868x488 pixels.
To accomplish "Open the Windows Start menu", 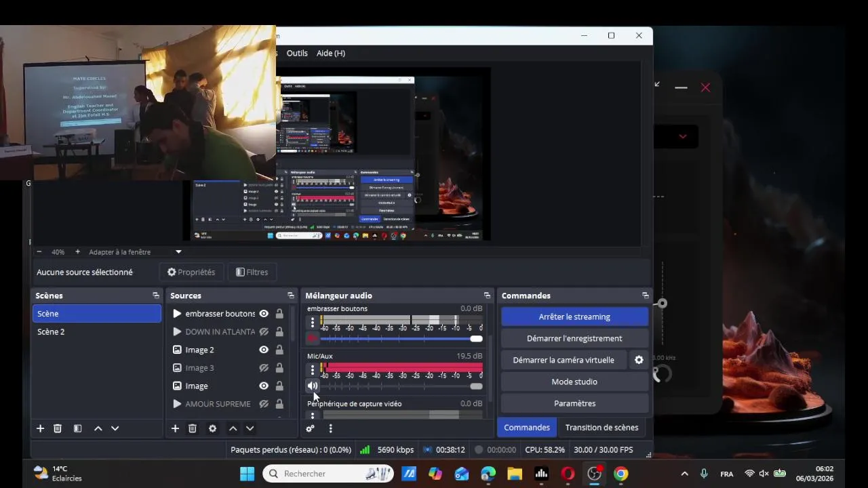I will click(247, 474).
